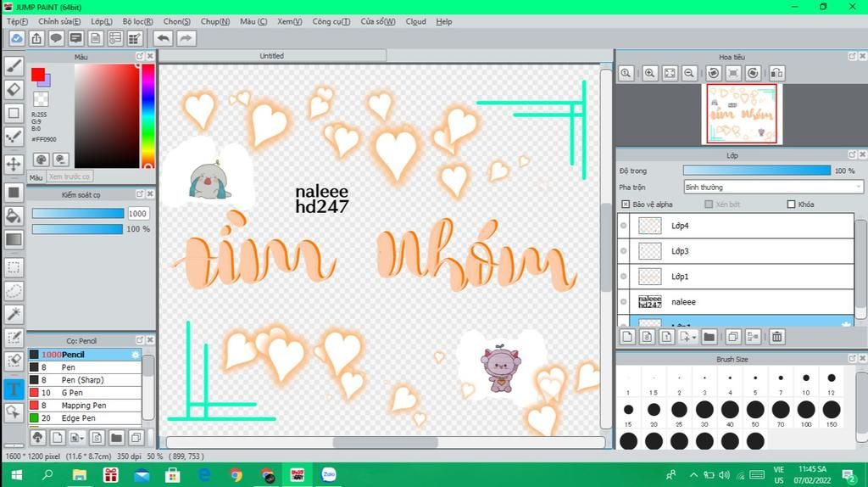Screen dimensions: 868x487
Task: Open the color palette icon
Action: click(41, 160)
